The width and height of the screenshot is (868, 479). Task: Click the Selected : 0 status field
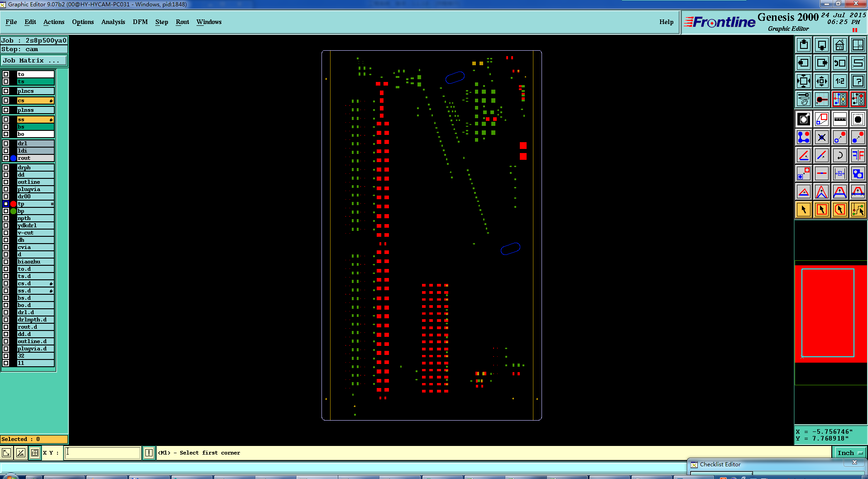point(34,439)
